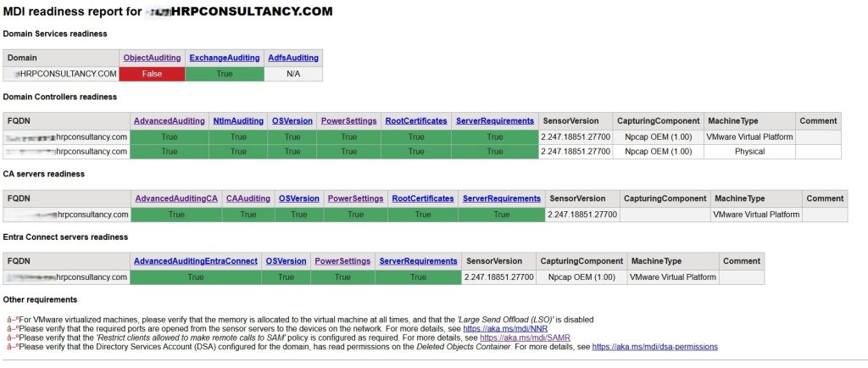
Task: Click the AdvancedAuditing column link
Action: (x=170, y=120)
